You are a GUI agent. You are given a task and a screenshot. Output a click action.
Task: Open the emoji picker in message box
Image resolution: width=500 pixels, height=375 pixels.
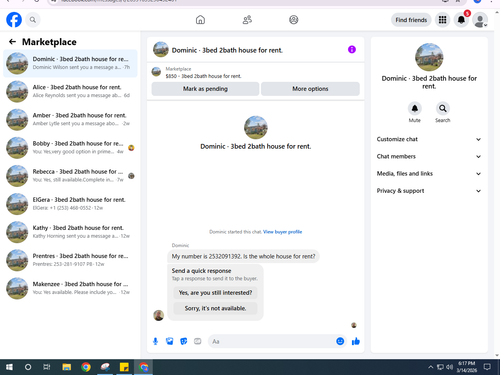tap(340, 341)
